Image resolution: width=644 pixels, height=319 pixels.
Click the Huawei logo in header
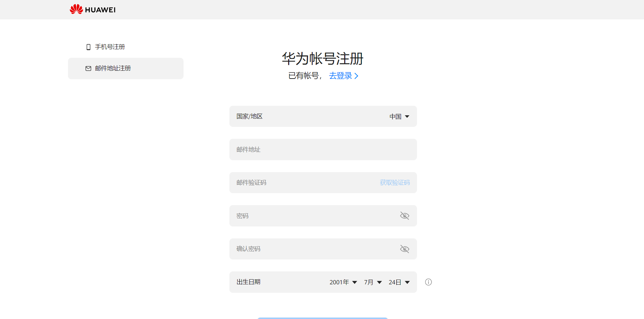pos(92,10)
